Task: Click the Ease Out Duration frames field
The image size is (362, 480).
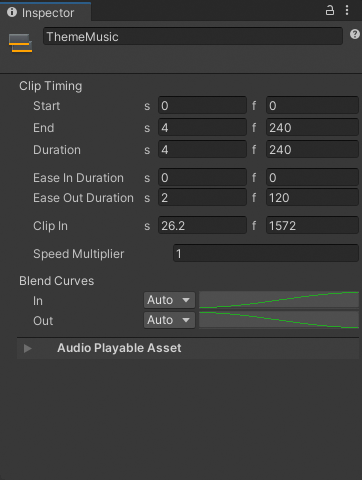Action: pyautogui.click(x=312, y=198)
